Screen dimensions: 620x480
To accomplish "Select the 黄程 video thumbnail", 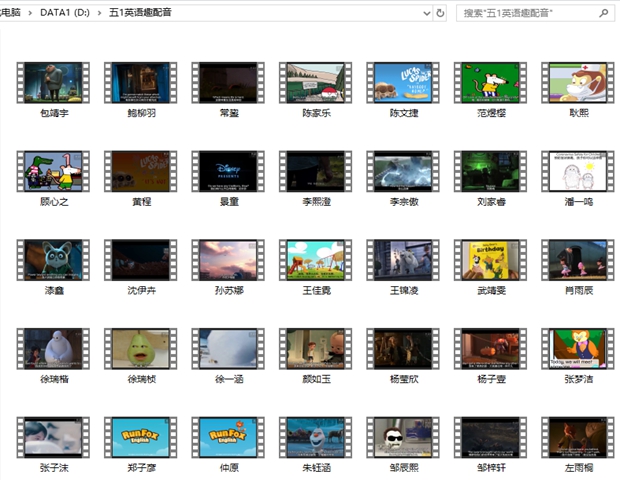I will coord(141,171).
